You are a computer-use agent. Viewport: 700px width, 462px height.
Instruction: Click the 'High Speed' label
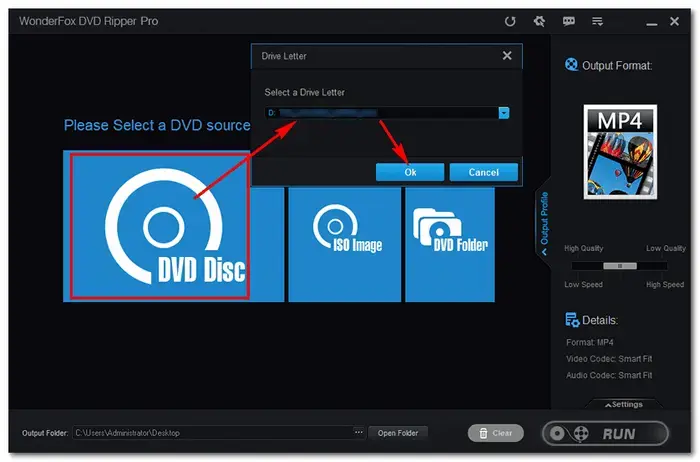point(665,284)
